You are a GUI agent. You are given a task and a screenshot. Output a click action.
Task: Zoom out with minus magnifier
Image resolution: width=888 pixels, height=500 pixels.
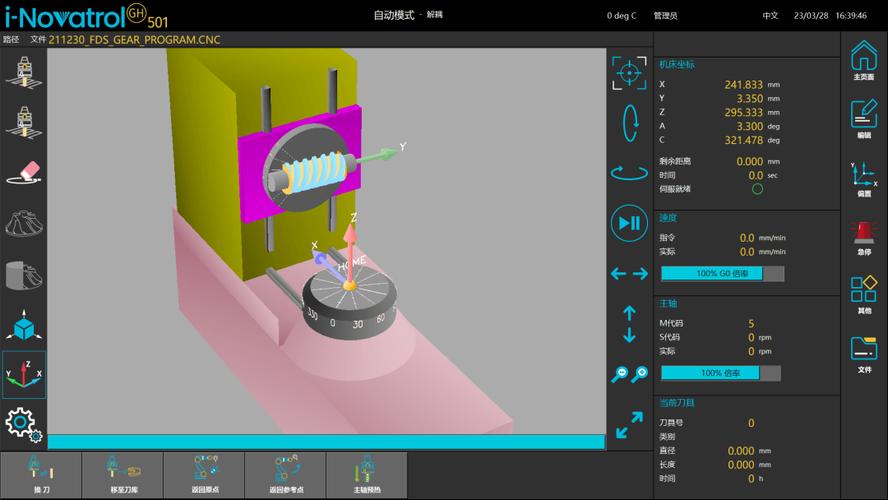(620, 374)
